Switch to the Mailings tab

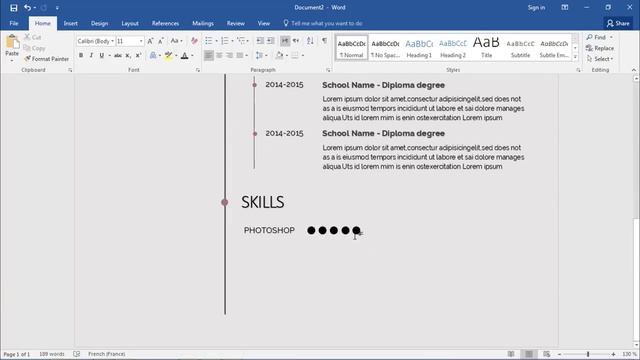[x=203, y=24]
